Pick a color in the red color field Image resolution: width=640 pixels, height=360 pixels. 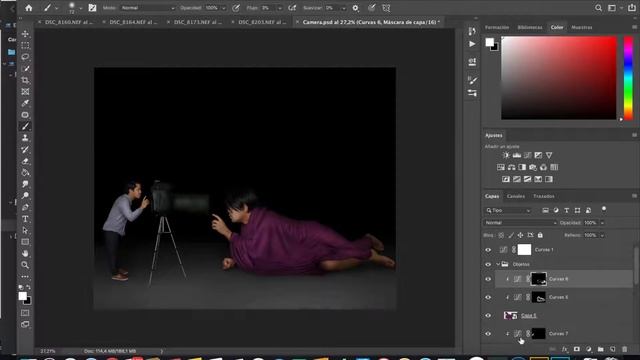559,78
